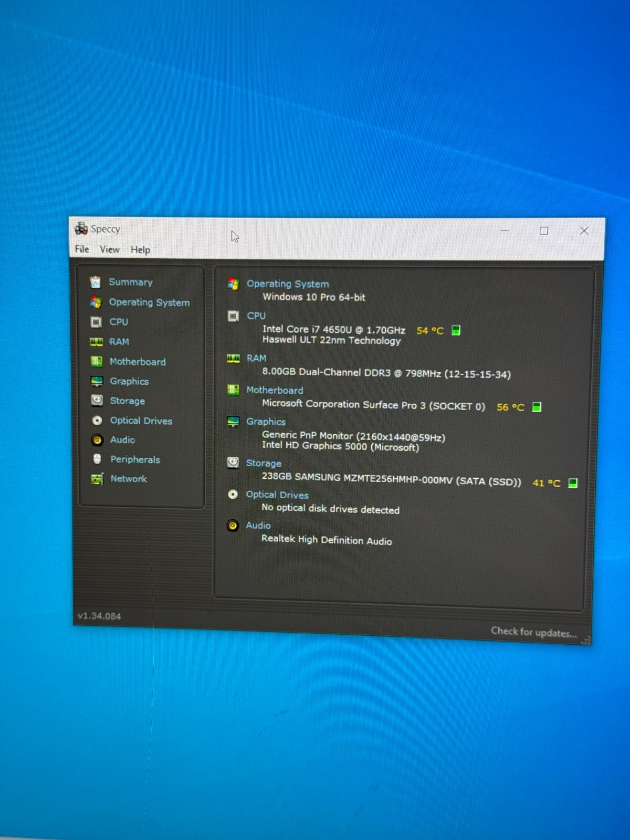Open the View menu

coord(110,249)
